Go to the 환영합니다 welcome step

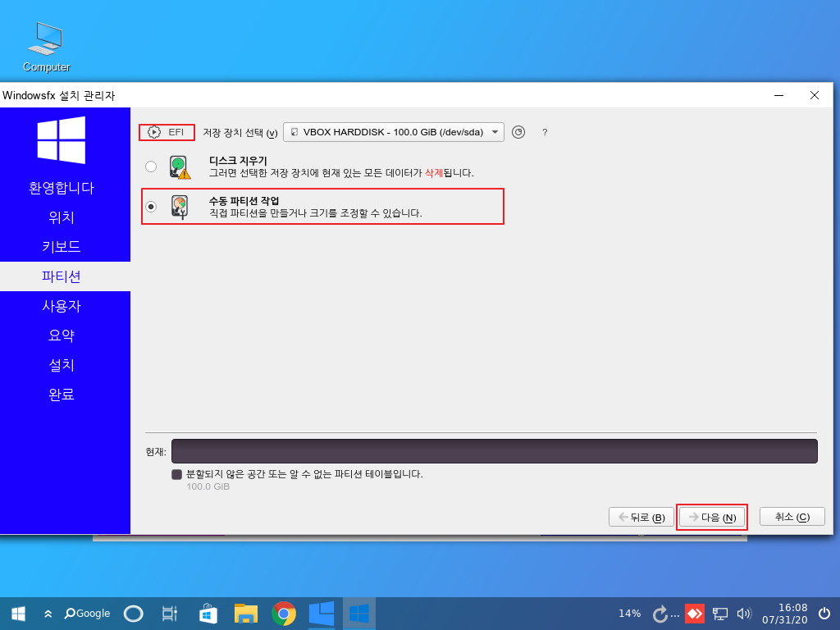pos(62,188)
